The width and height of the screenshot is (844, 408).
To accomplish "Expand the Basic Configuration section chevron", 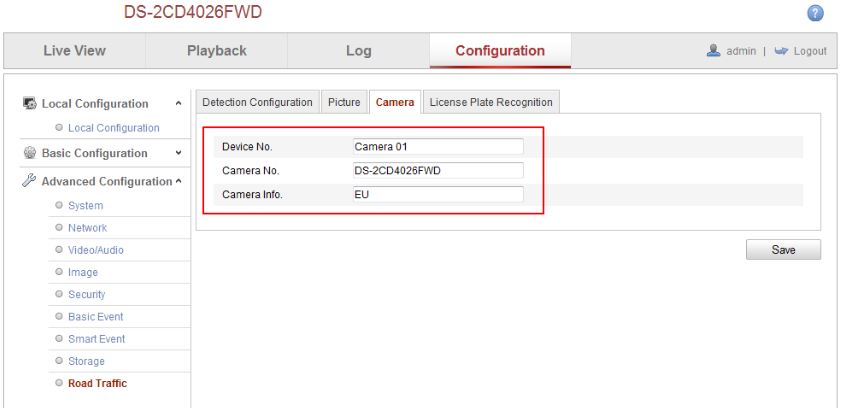I will [178, 153].
